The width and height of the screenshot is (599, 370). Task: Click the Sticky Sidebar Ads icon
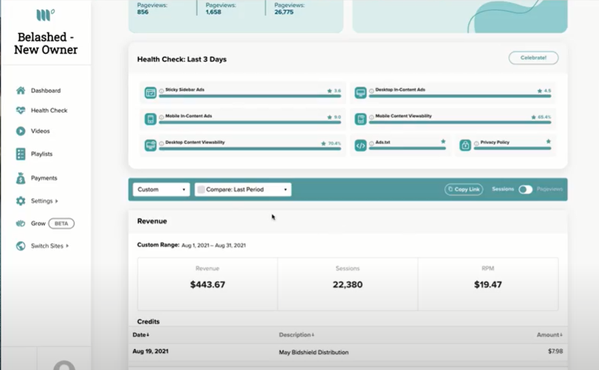(x=151, y=92)
